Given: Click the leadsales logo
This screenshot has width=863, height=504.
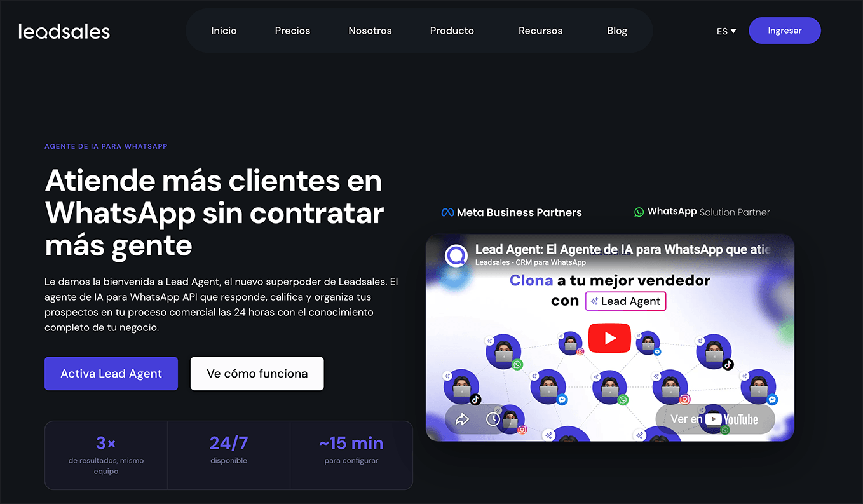Looking at the screenshot, I should click(x=64, y=31).
